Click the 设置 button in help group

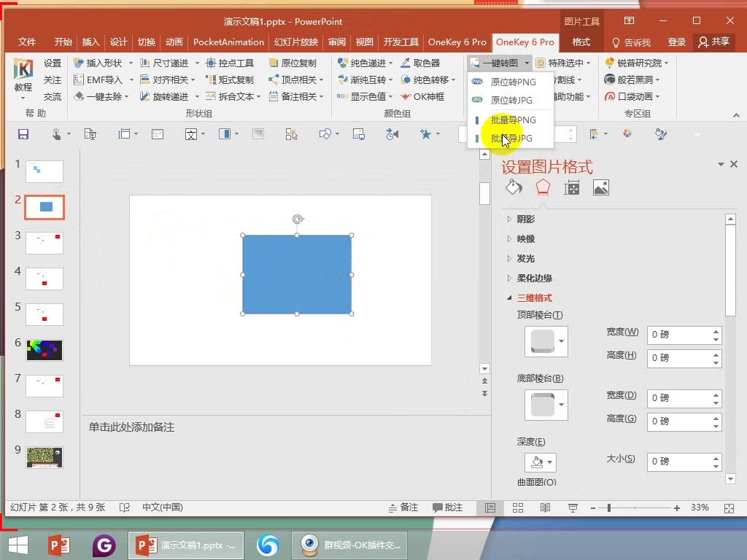[x=53, y=63]
